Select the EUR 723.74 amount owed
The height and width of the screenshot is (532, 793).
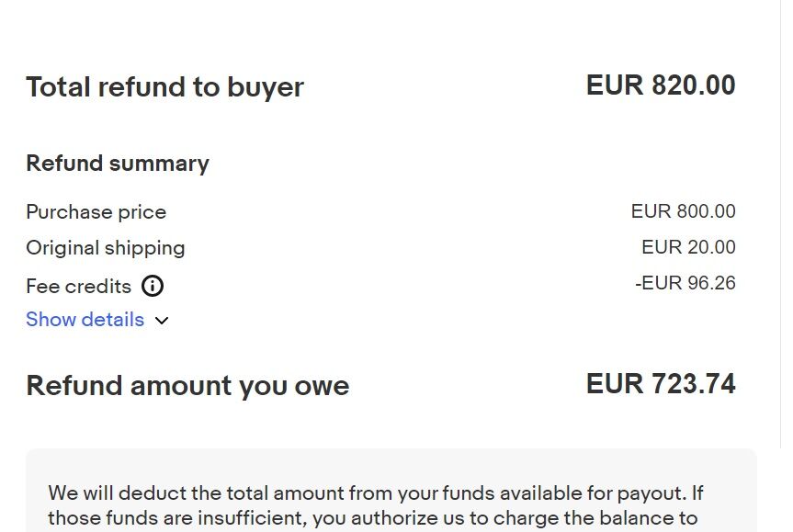coord(661,384)
